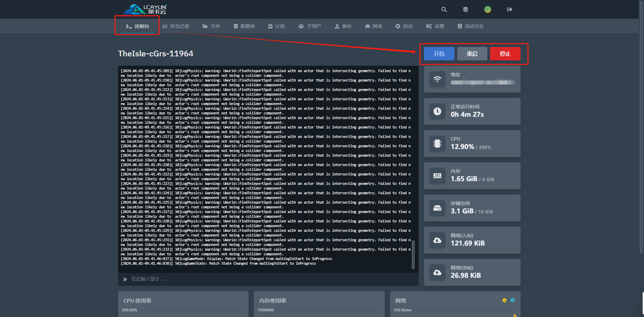
Task: Open the 设置 tab
Action: 435,26
